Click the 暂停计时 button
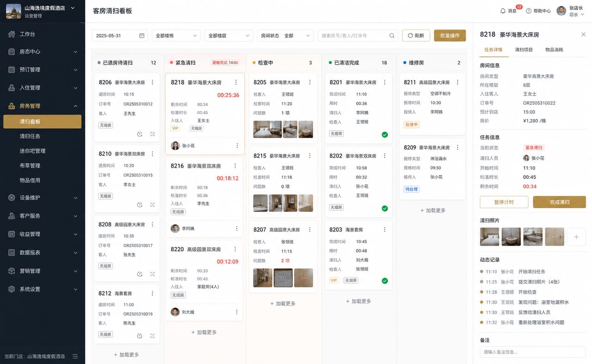The width and height of the screenshot is (592, 364). click(504, 202)
